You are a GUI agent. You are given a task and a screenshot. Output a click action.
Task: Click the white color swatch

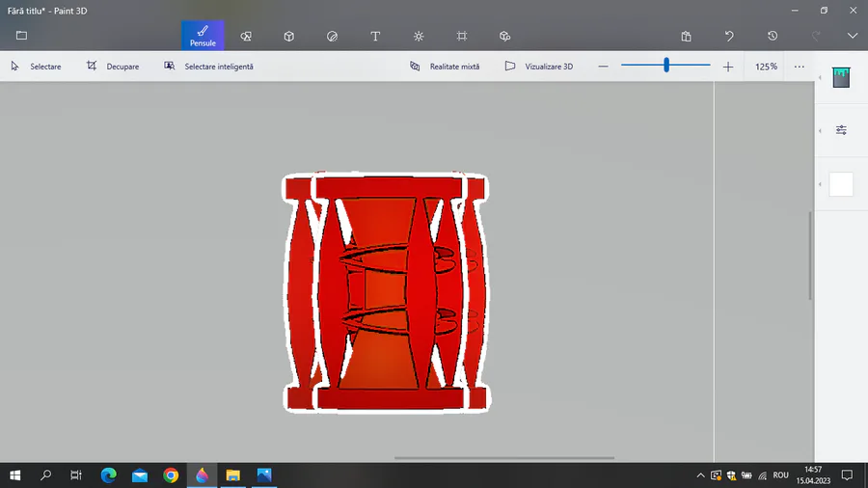click(x=841, y=184)
